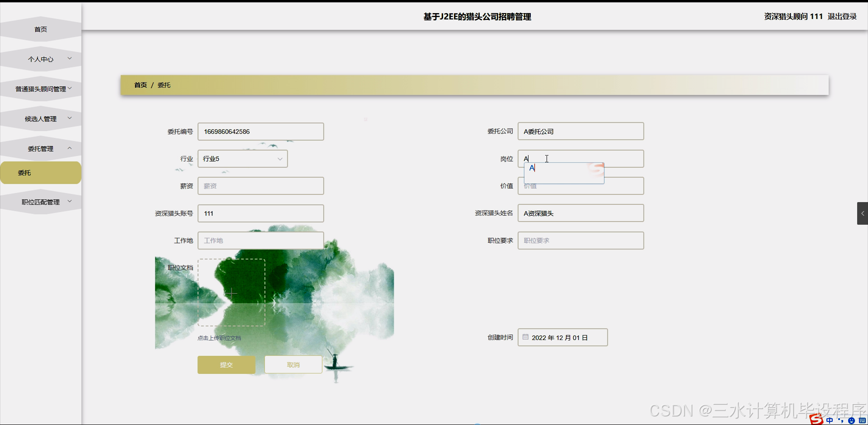Expand the 个人中心 sidebar section
868x425 pixels.
point(41,58)
